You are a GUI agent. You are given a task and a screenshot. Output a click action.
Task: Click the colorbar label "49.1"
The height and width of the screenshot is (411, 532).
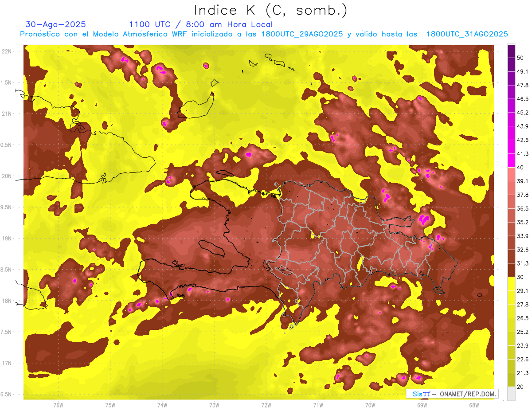click(x=523, y=71)
